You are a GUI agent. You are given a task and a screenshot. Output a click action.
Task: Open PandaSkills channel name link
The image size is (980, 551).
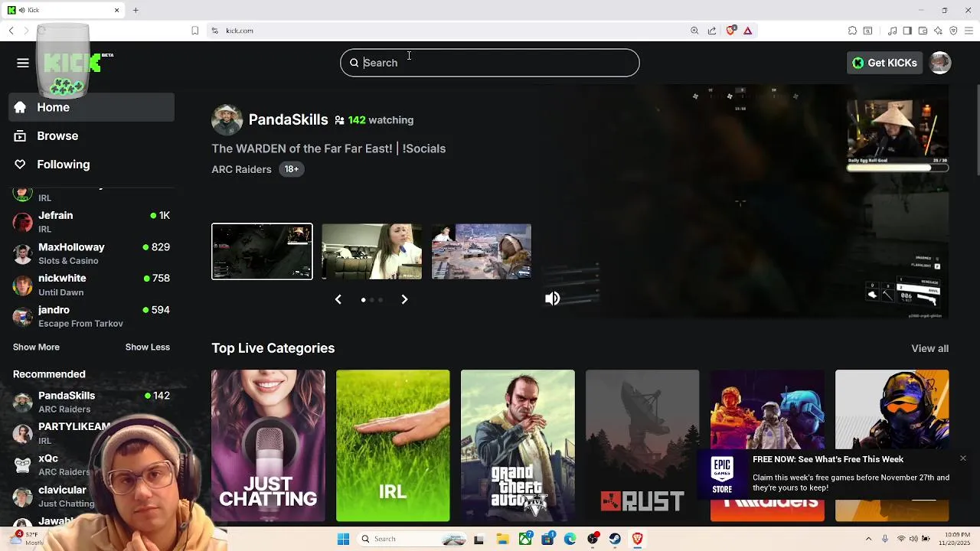click(x=288, y=119)
